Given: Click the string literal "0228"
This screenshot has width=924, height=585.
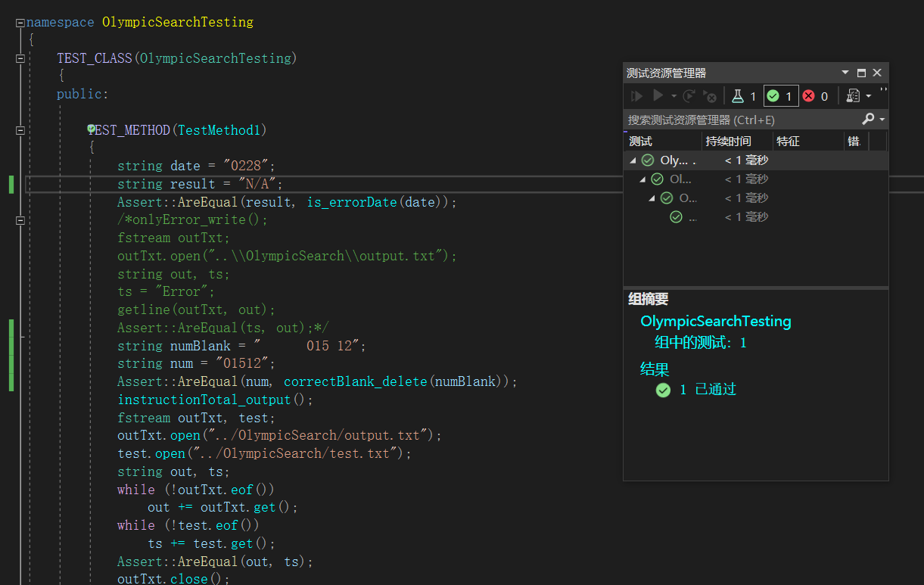Looking at the screenshot, I should pos(245,166).
